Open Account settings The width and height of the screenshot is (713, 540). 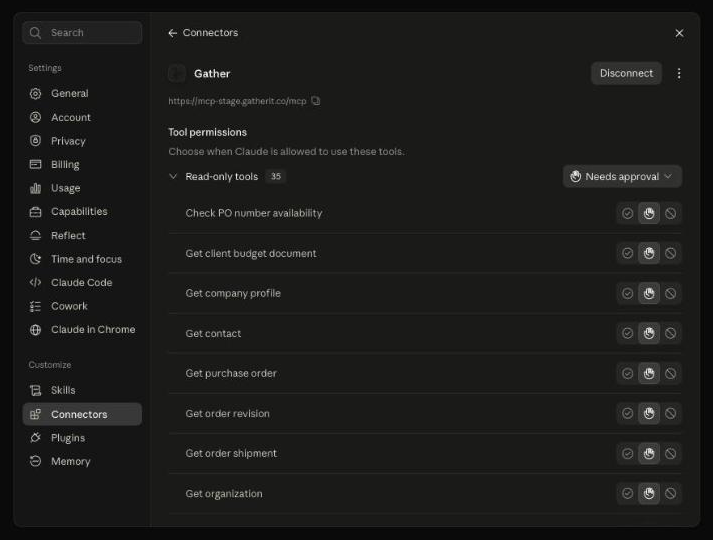82,117
